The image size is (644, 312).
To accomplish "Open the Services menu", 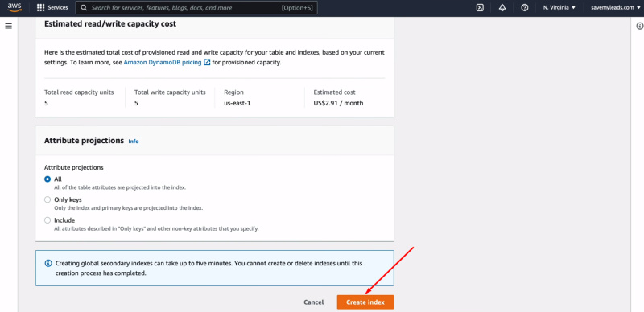I will click(x=52, y=8).
